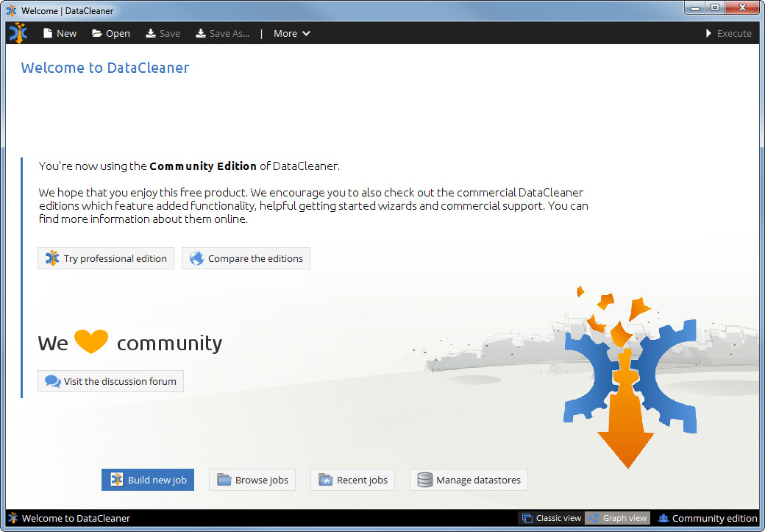Expand the More dropdown menu
Viewport: 765px width, 532px height.
point(291,32)
